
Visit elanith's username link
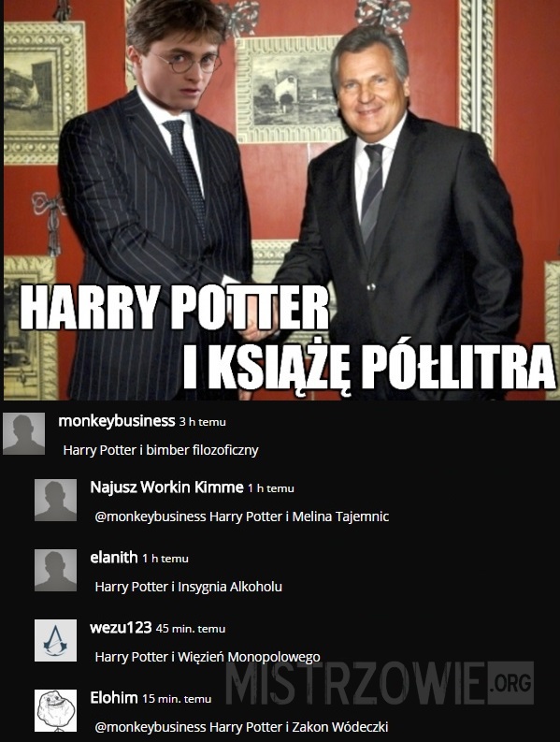pos(114,558)
